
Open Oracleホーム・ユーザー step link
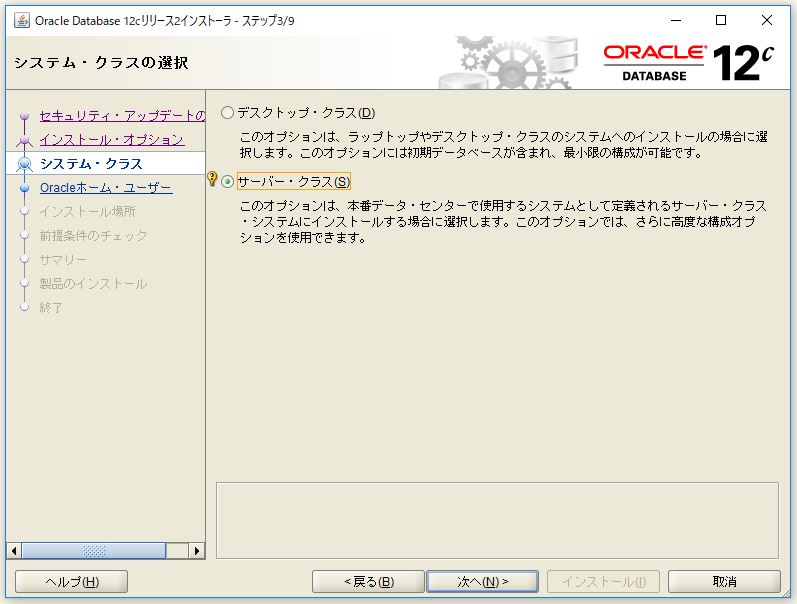[106, 188]
